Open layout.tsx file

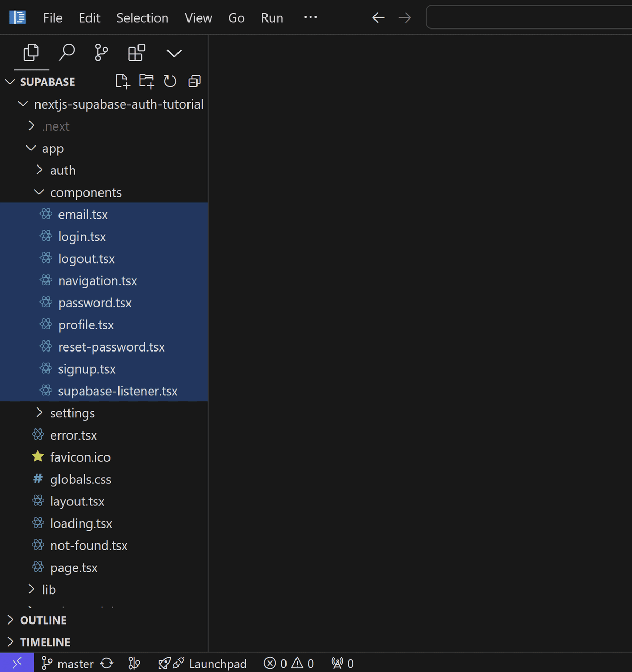[x=104, y=502]
